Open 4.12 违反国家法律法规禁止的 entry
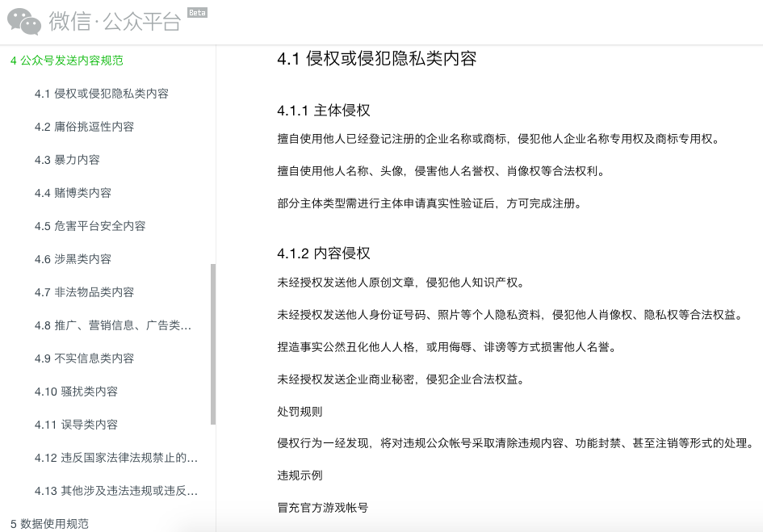Screen dimensions: 763x532 pyautogui.click(x=116, y=458)
